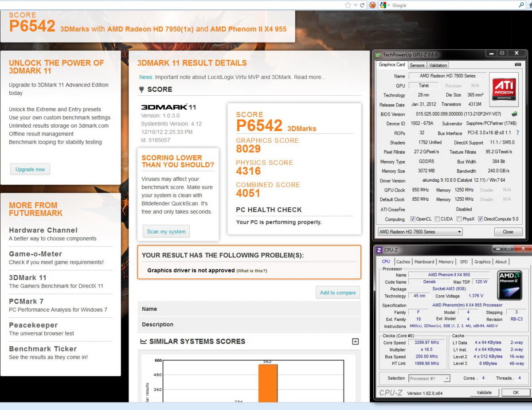Viewport: 532px width, 410px height.
Task: Click the Combined Score value 4051
Action: pos(248,193)
